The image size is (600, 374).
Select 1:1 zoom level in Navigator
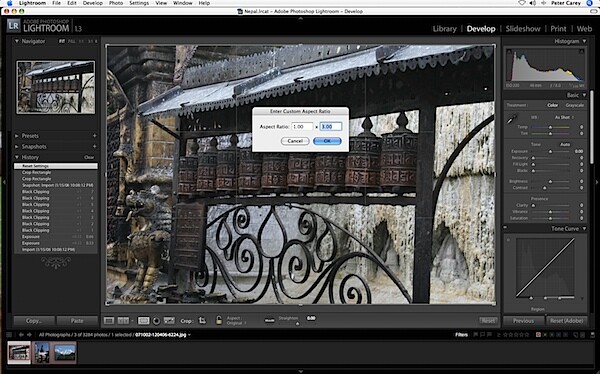click(81, 41)
